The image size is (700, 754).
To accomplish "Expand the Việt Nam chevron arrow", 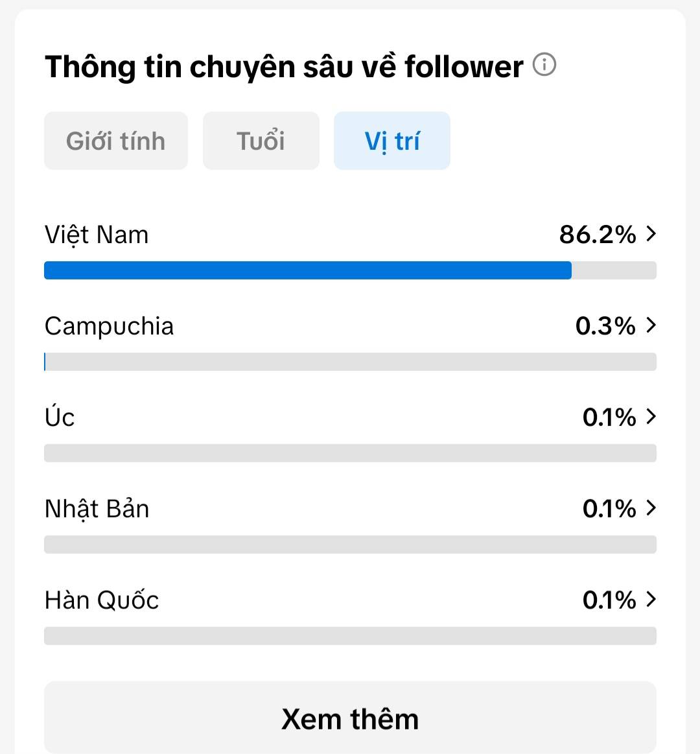I will tap(651, 233).
